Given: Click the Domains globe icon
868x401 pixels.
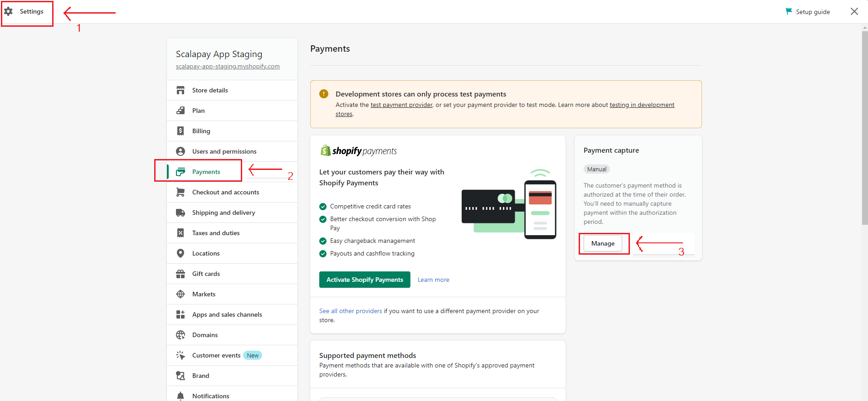Looking at the screenshot, I should pos(180,335).
